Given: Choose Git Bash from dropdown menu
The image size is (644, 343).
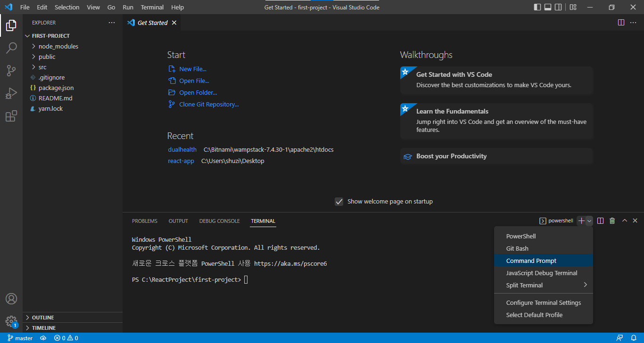Looking at the screenshot, I should 544,248.
